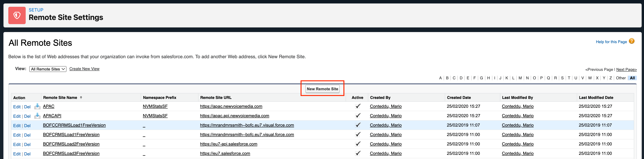The height and width of the screenshot is (159, 644).
Task: Sort by the Last Modified By column header
Action: (517, 98)
